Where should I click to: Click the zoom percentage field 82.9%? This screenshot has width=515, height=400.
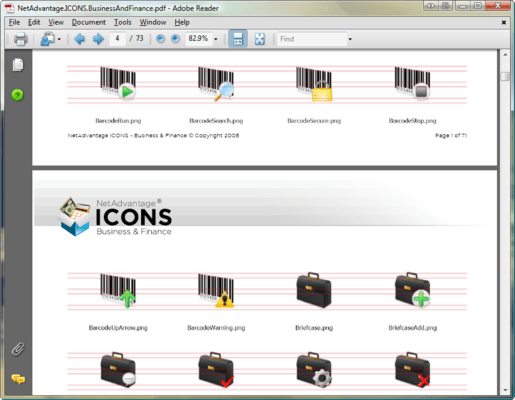click(199, 39)
